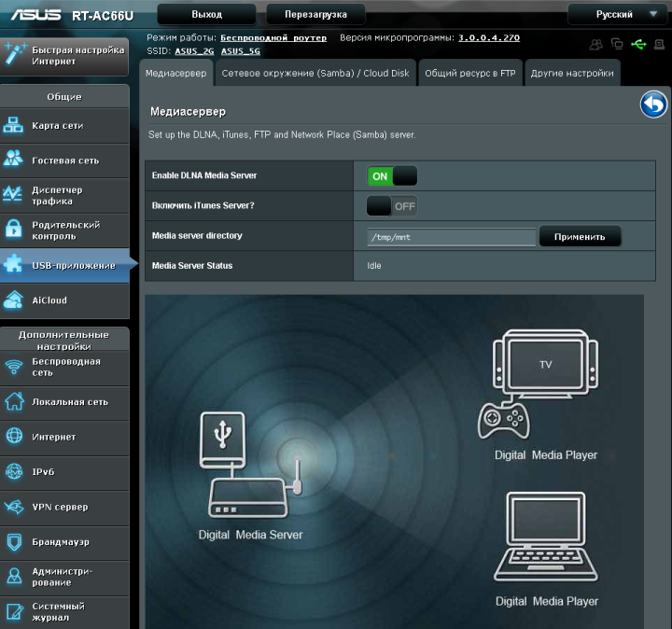Click the ASUS_2G SSID link
Screen dimensions: 672x629
click(194, 51)
